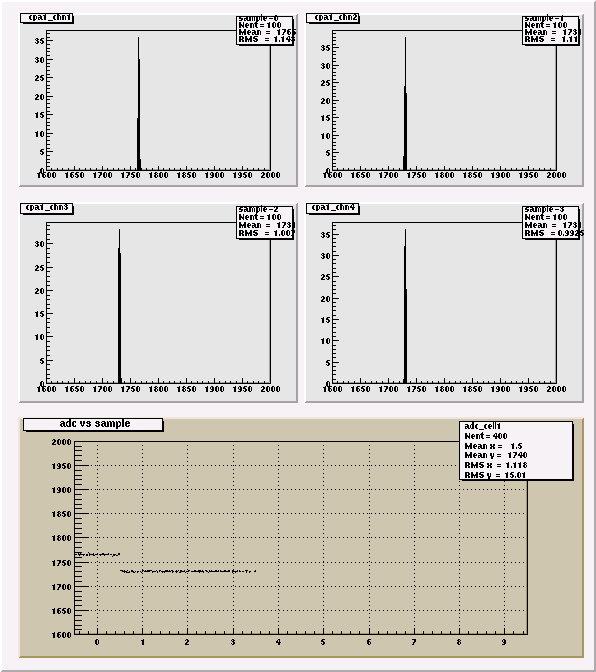Image resolution: width=596 pixels, height=672 pixels.
Task: Click x-axis label 6 in adc vs sample plot
Action: [368, 642]
